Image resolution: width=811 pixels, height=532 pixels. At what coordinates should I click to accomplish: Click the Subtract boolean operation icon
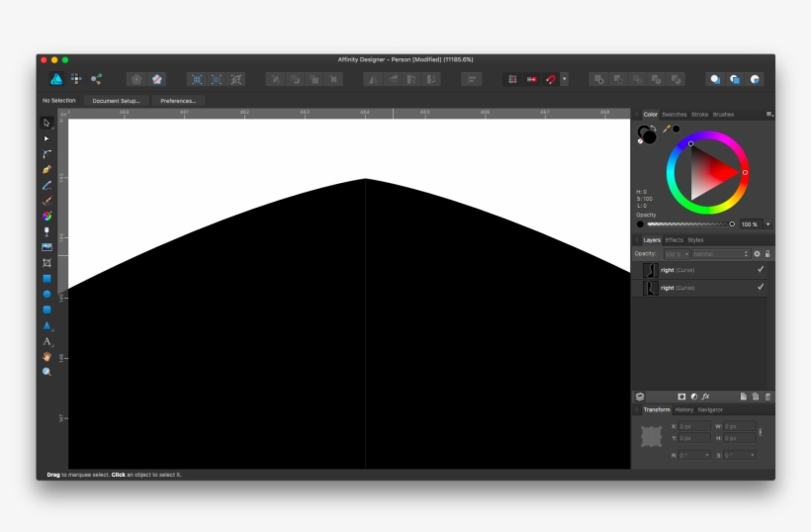click(618, 79)
